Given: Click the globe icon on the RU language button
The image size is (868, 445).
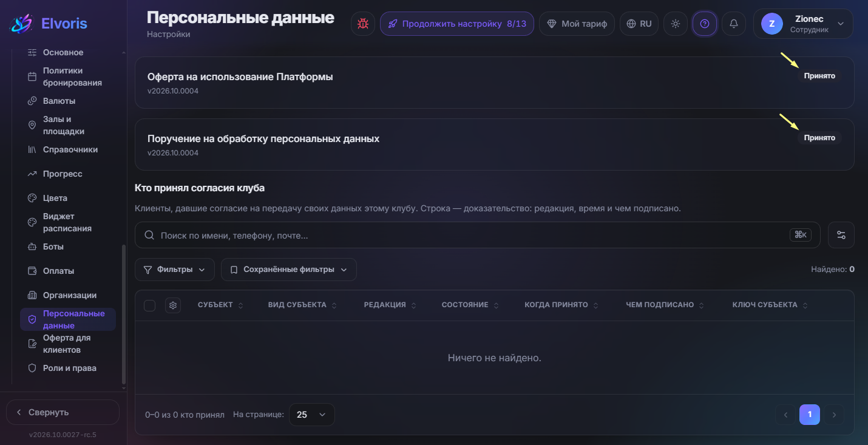Looking at the screenshot, I should [631, 24].
